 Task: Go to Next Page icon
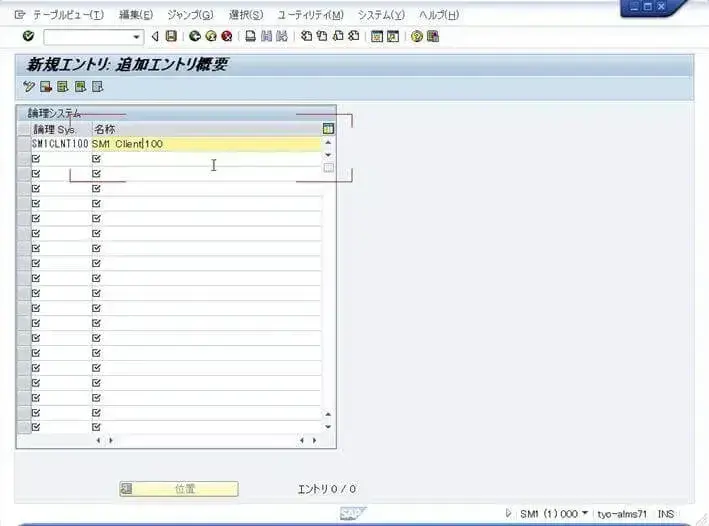[338, 36]
